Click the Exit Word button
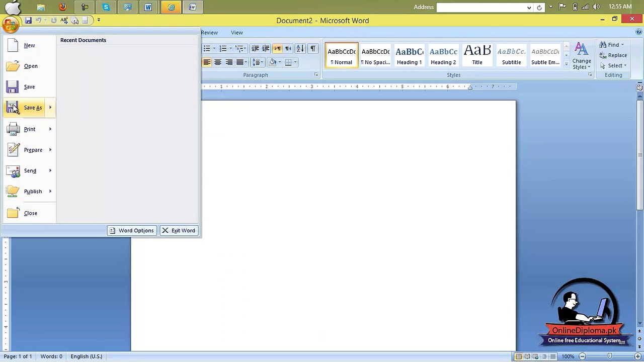 pyautogui.click(x=179, y=230)
